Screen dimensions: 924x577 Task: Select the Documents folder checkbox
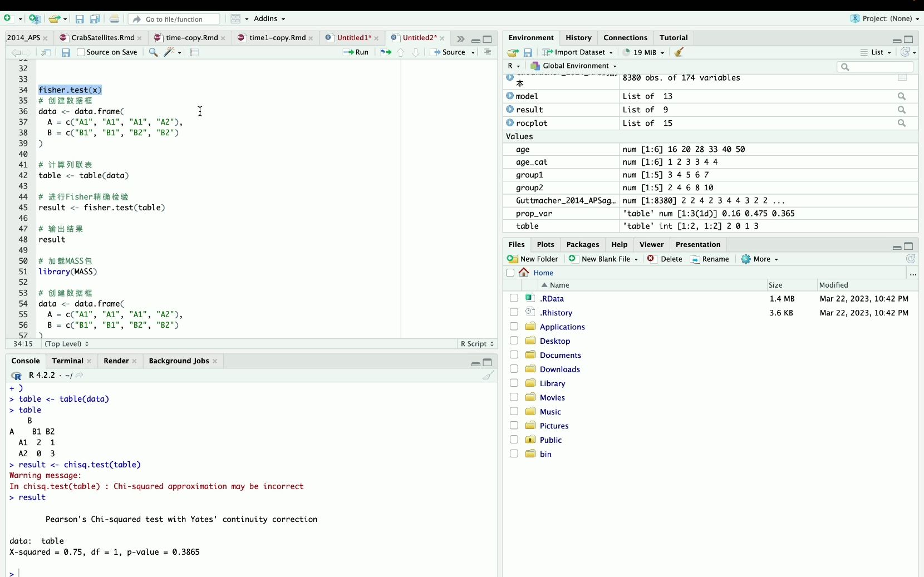pyautogui.click(x=514, y=355)
